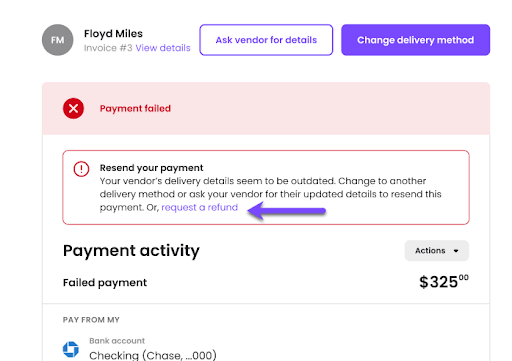
Task: Click Ask vendor for details button
Action: click(266, 40)
